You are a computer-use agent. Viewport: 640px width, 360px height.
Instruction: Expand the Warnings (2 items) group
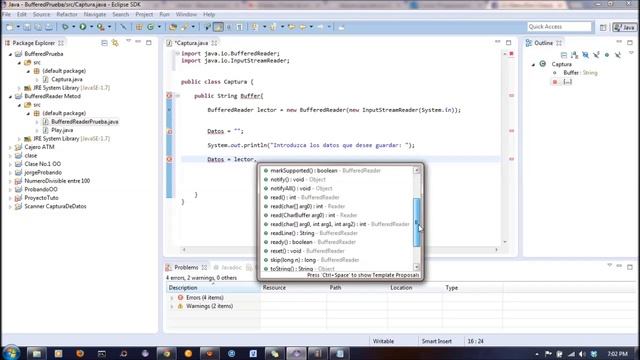[172, 306]
